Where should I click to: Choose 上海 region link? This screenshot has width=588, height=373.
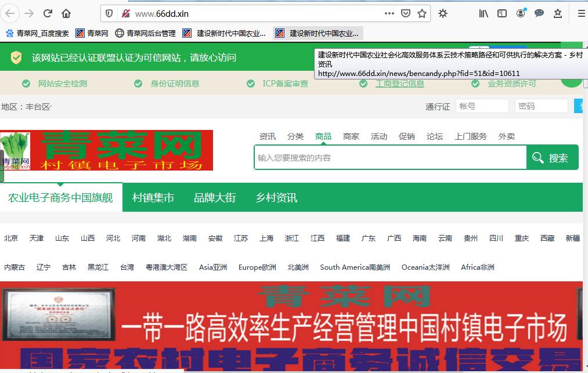point(266,238)
